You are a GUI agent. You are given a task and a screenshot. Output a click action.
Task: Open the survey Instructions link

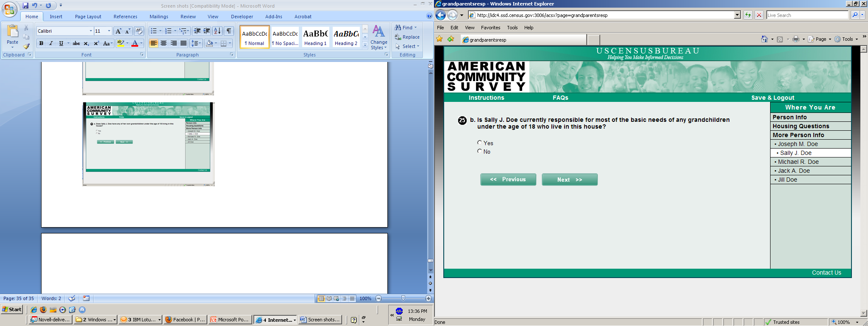pos(487,98)
